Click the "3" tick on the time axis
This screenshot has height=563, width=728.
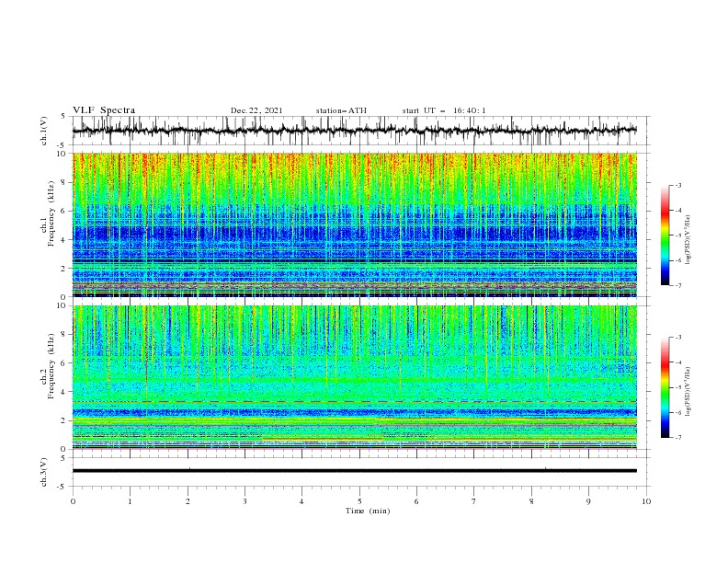tap(245, 501)
